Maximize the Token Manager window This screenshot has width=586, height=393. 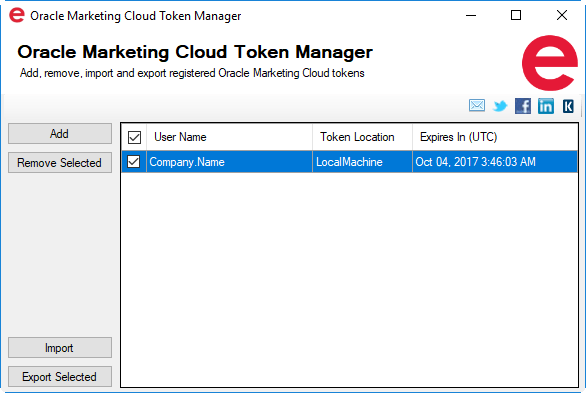point(516,15)
